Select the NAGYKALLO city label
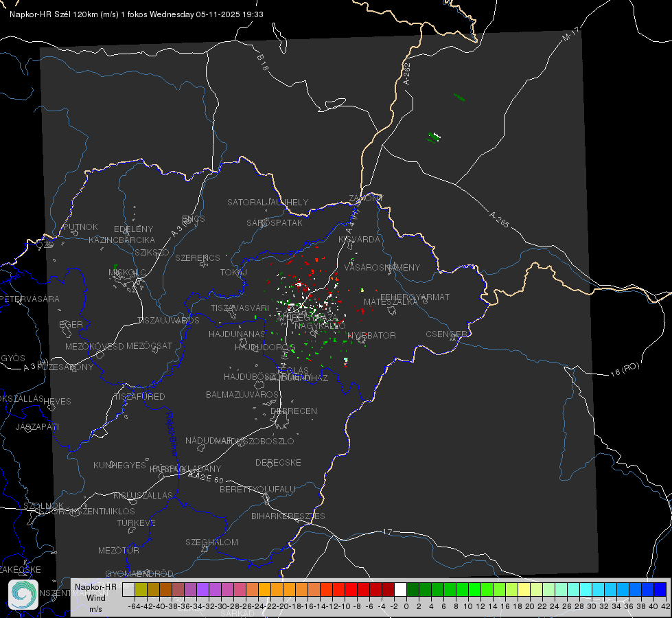Screen dimensions: 672x618 (320, 326)
